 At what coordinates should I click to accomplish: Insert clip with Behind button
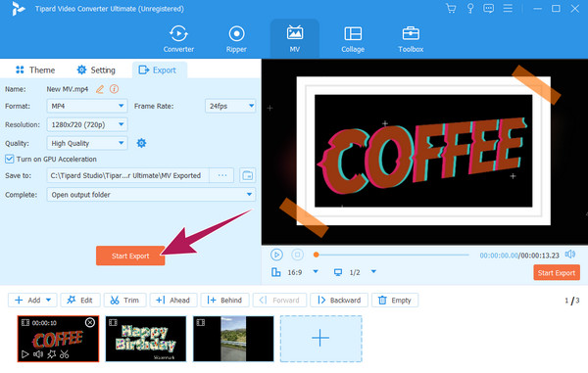[x=224, y=300]
